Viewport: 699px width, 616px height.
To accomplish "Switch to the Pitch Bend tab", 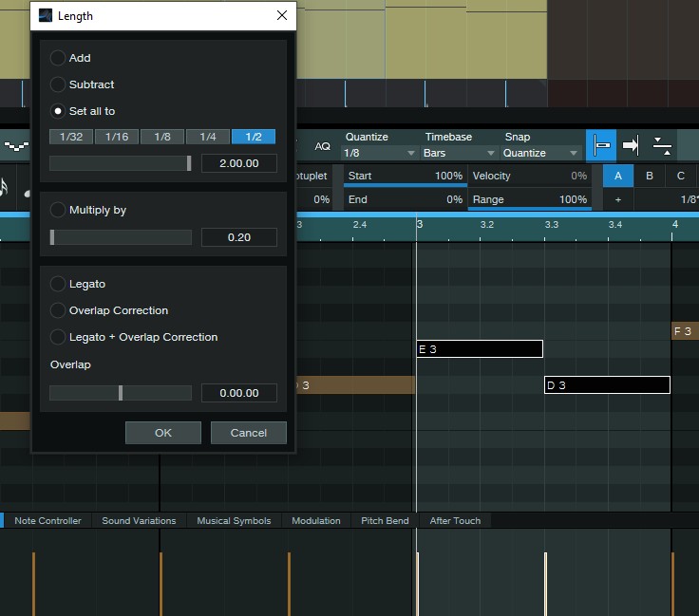I will [385, 520].
